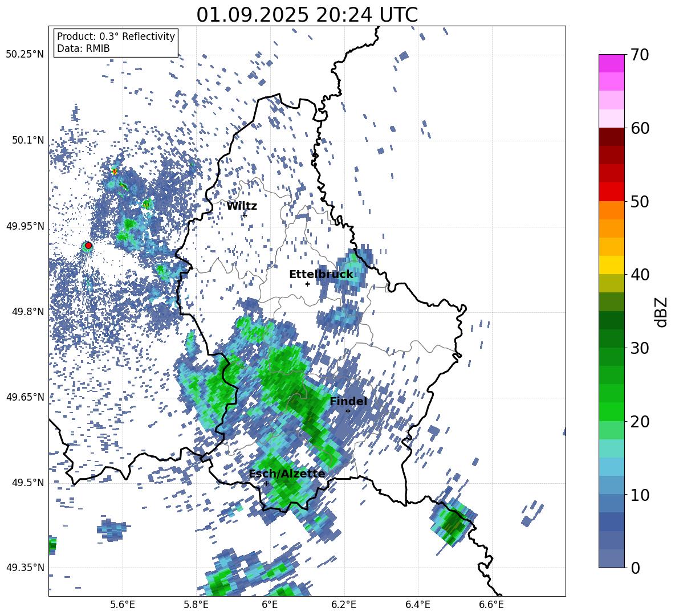Screen dimensions: 675x616
Task: Pick the dark maroon swatch below 60 dBZ
Action: coord(611,137)
